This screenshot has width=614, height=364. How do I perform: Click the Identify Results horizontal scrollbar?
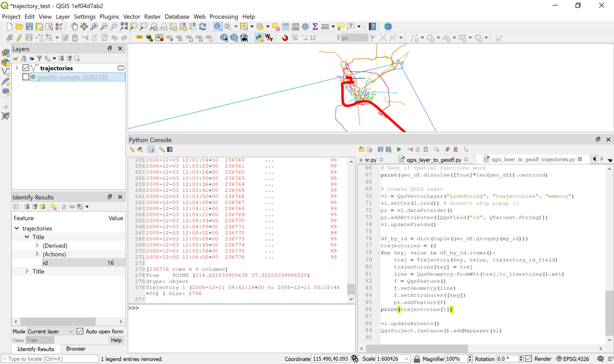click(68, 322)
